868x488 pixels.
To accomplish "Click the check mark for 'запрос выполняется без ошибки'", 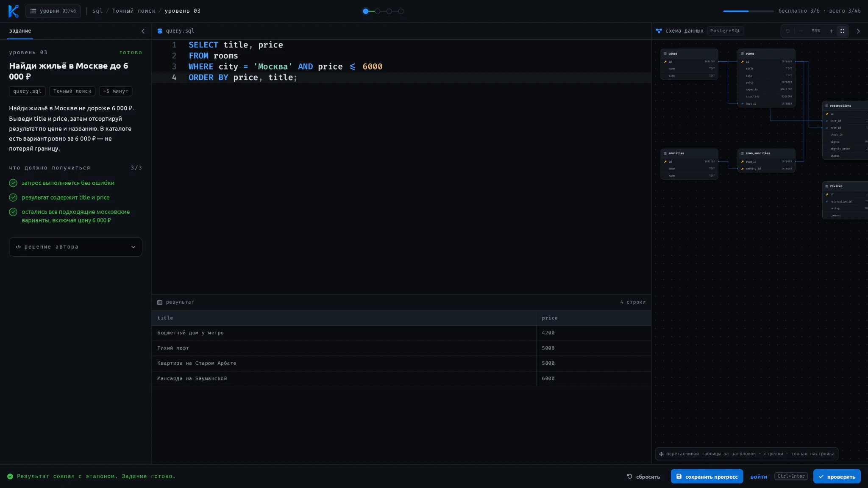I will [13, 183].
